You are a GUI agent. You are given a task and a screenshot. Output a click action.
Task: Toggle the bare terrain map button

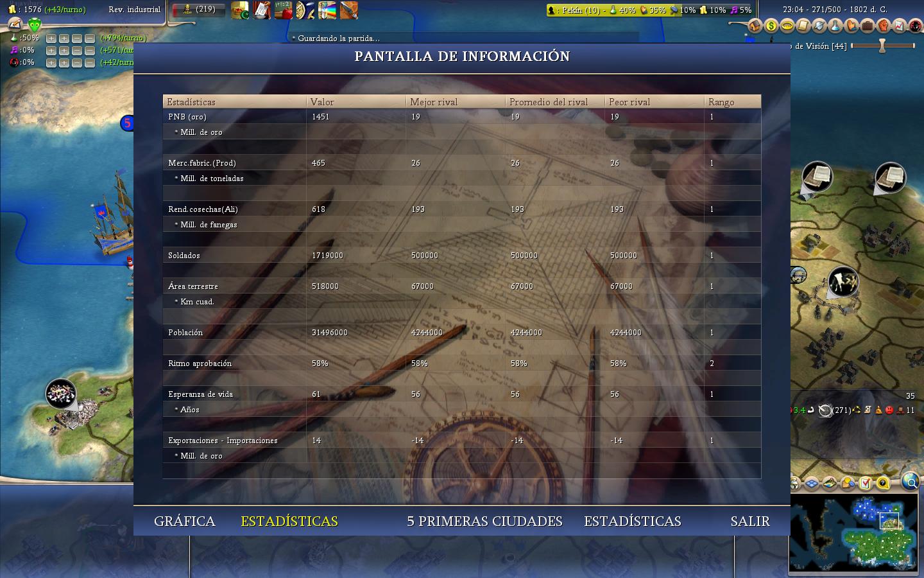point(830,483)
